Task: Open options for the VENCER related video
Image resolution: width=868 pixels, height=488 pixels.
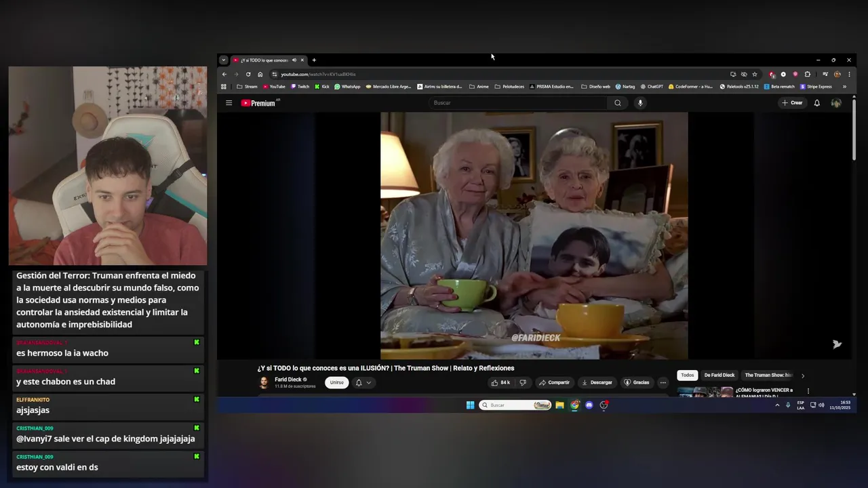Action: click(x=808, y=391)
